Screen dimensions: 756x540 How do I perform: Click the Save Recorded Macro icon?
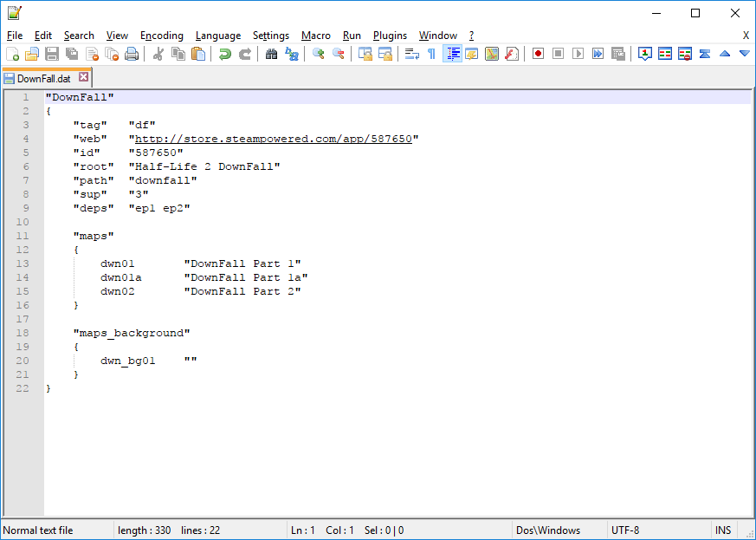pyautogui.click(x=618, y=54)
